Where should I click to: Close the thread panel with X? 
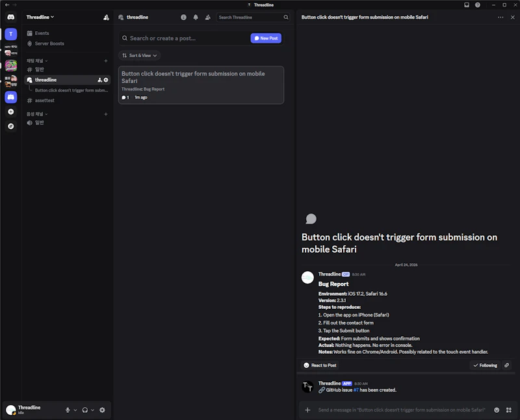click(x=512, y=18)
